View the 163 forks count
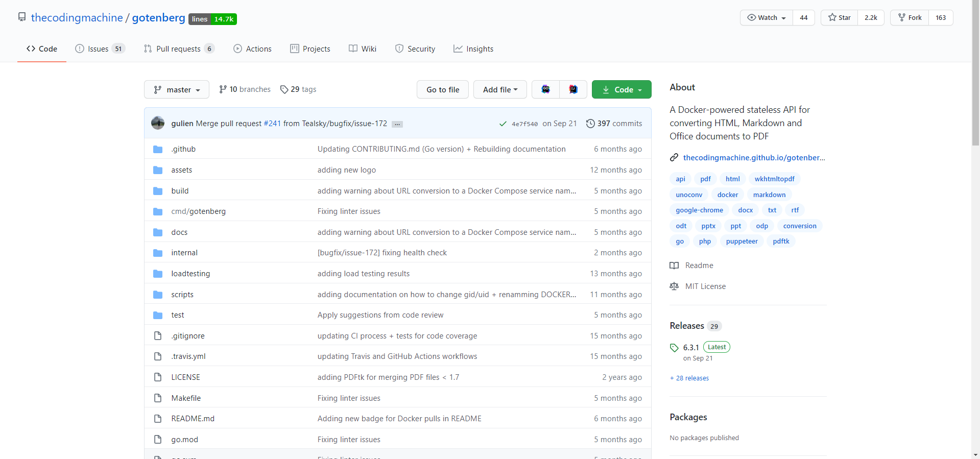Viewport: 980px width, 459px height. point(941,17)
